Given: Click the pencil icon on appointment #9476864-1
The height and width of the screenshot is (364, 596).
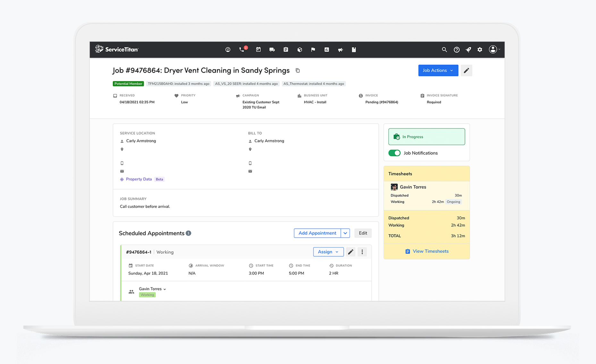Looking at the screenshot, I should pyautogui.click(x=351, y=252).
